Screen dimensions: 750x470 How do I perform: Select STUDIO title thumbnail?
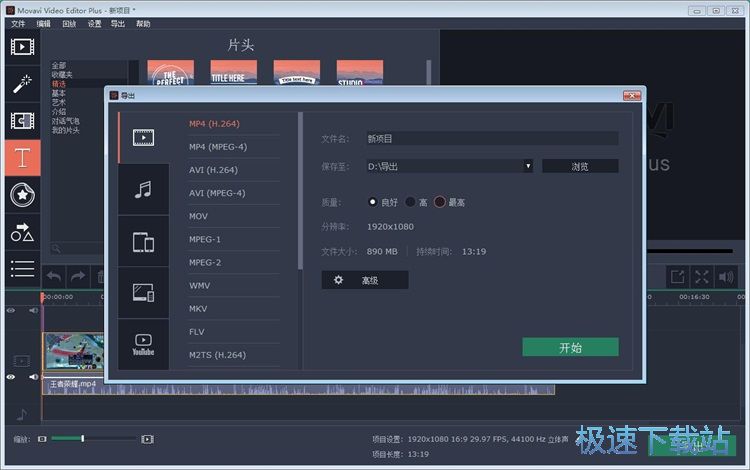click(360, 72)
